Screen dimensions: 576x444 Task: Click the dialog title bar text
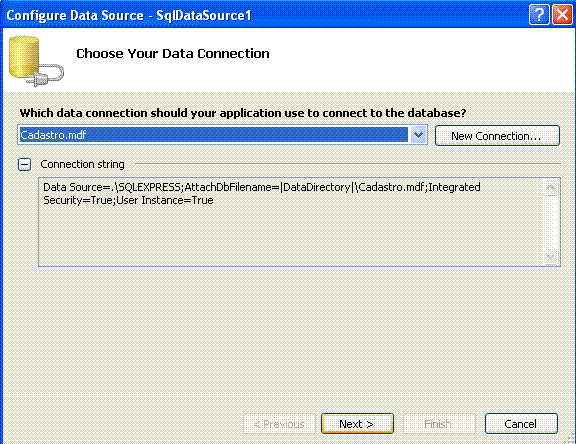(x=129, y=15)
